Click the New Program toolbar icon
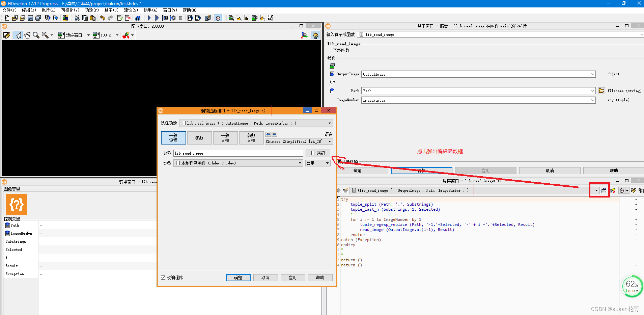644x315 pixels. point(6,18)
